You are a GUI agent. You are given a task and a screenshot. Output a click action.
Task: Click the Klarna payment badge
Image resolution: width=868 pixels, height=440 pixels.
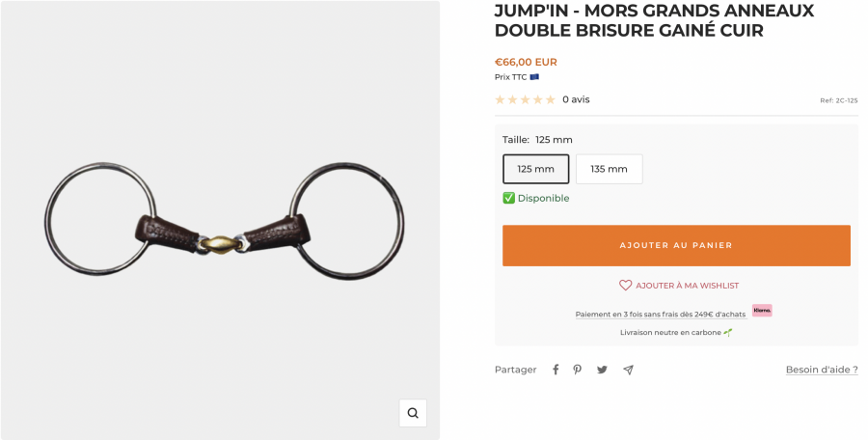point(762,311)
